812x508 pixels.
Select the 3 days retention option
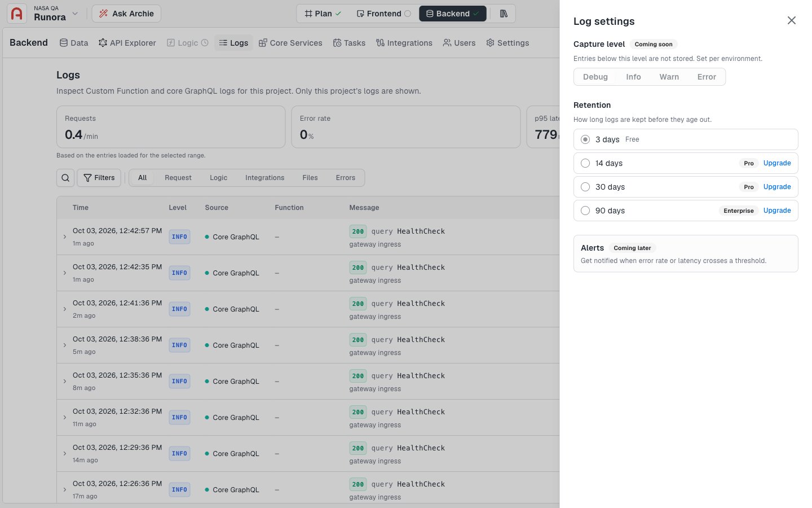coord(686,139)
